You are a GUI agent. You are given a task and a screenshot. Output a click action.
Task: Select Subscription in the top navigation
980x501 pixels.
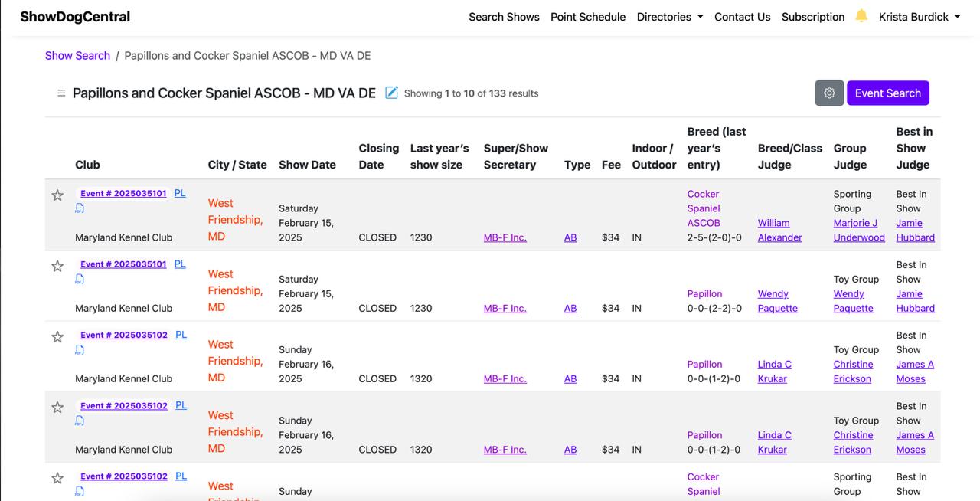[812, 17]
